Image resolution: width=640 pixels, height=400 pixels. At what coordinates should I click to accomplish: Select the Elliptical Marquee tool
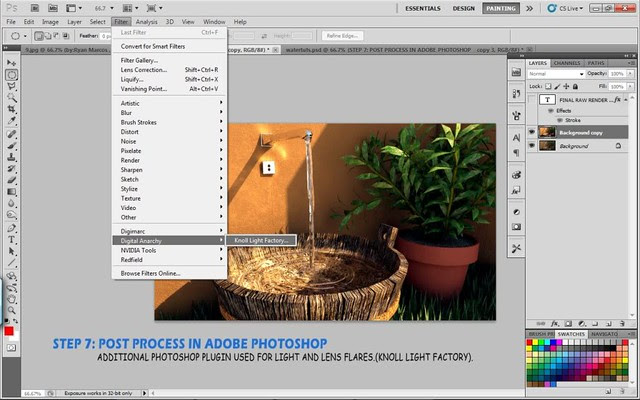point(11,75)
